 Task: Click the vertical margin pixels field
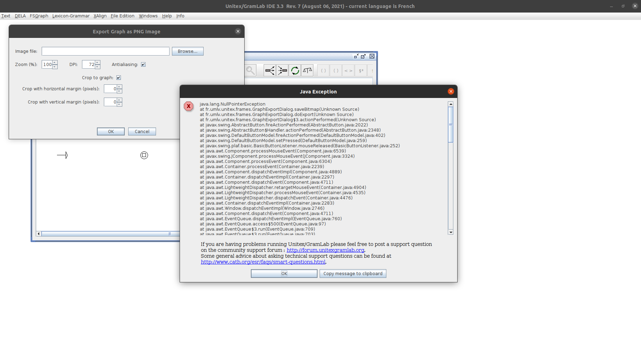pos(110,102)
